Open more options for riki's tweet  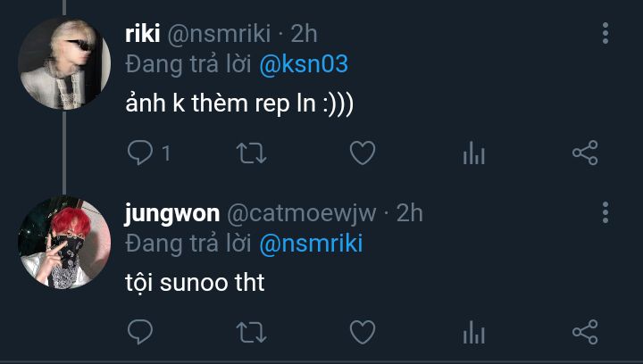pyautogui.click(x=605, y=34)
